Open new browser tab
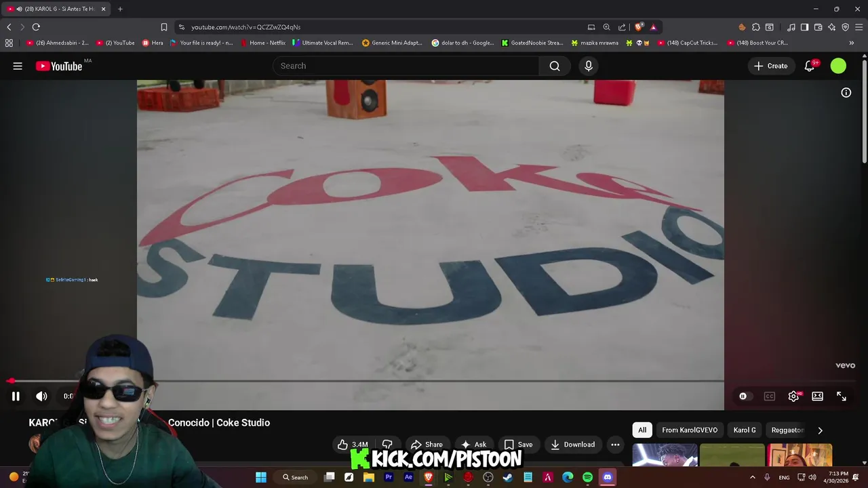 120,9
